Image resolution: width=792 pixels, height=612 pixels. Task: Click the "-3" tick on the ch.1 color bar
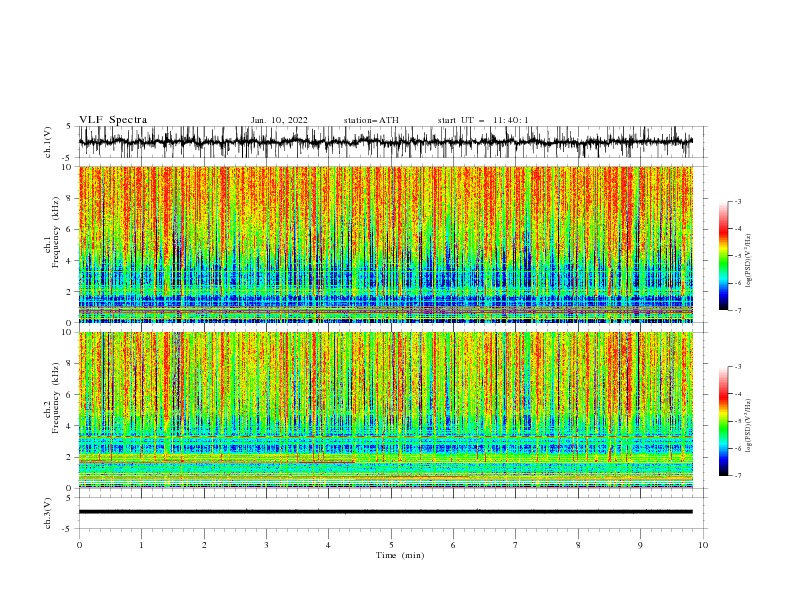tap(737, 201)
